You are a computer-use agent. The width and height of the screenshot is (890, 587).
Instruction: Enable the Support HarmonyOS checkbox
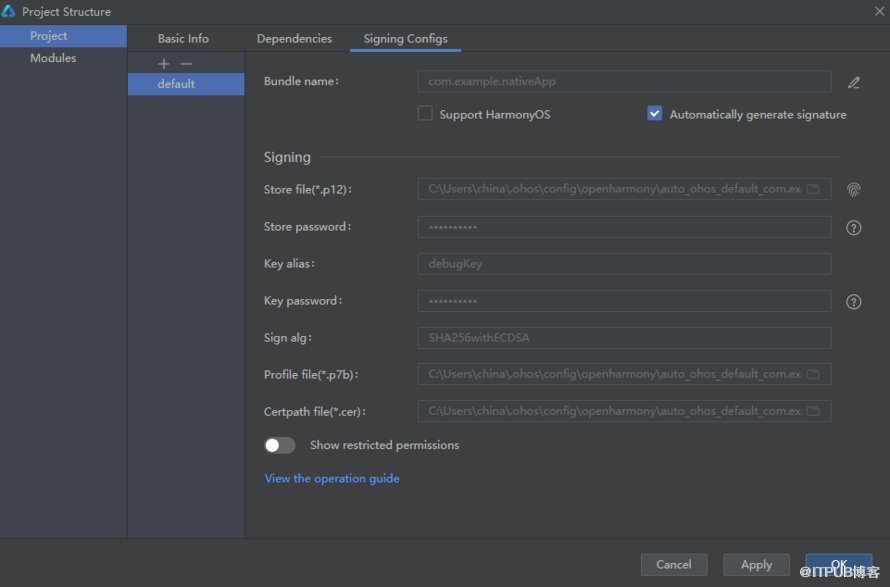pos(425,114)
